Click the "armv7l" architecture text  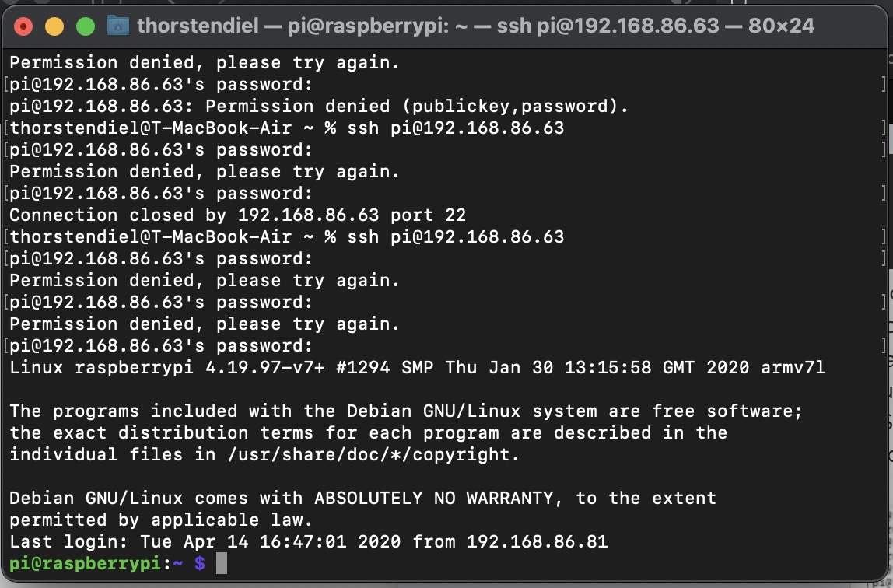click(792, 368)
